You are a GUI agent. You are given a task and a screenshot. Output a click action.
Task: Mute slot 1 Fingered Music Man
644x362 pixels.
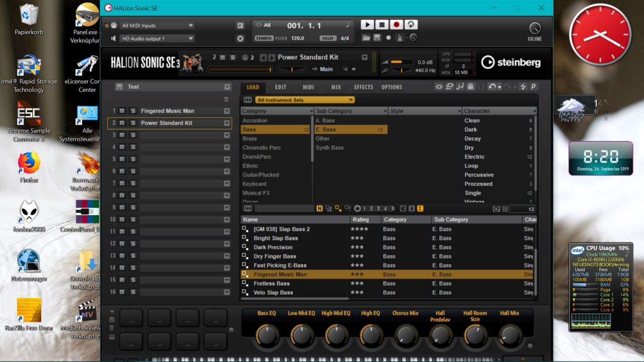(122, 111)
